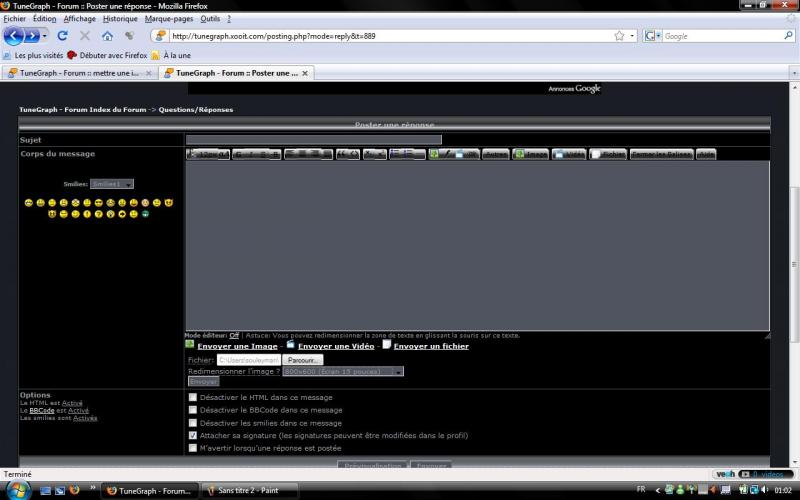This screenshot has height=500, width=800.
Task: Open the history dropdown next to navigation arrows
Action: [x=45, y=36]
